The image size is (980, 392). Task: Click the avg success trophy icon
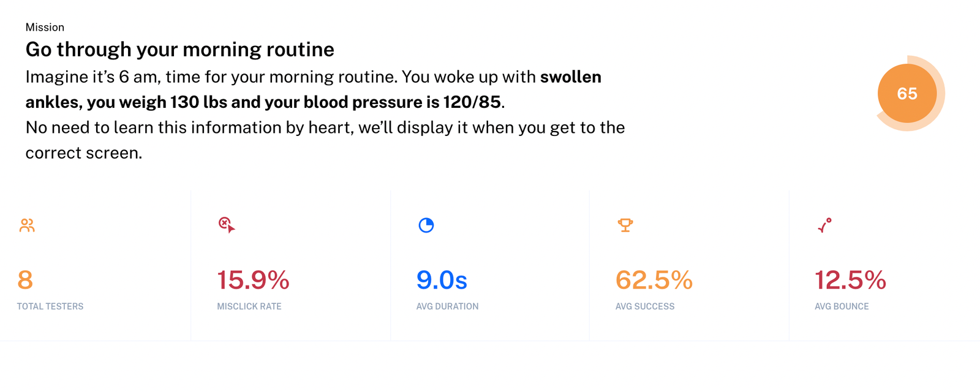[625, 225]
